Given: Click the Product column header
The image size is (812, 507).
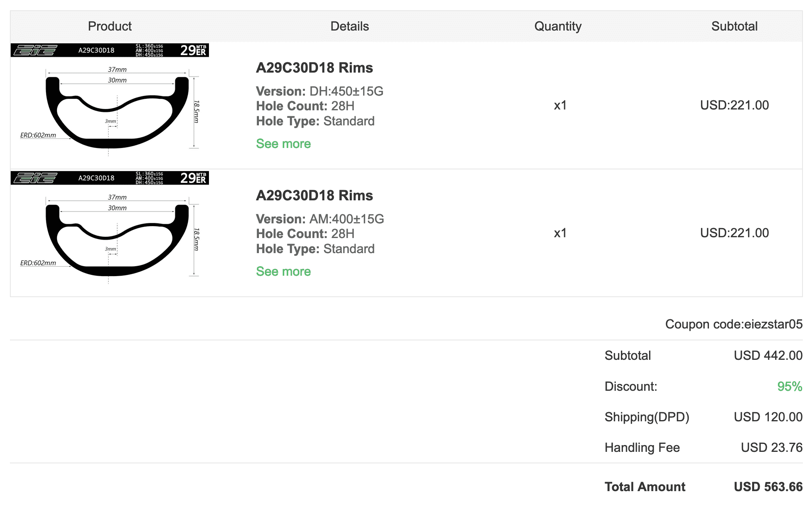Looking at the screenshot, I should coord(110,26).
